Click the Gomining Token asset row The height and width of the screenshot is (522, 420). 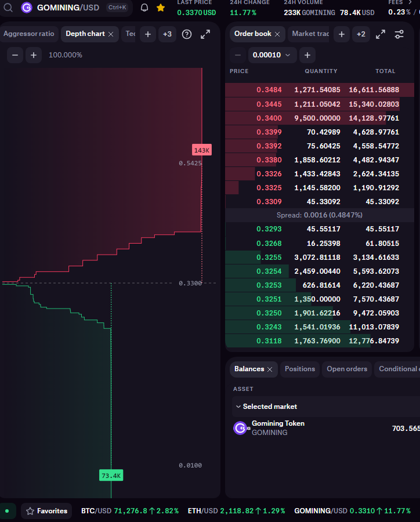(x=327, y=428)
